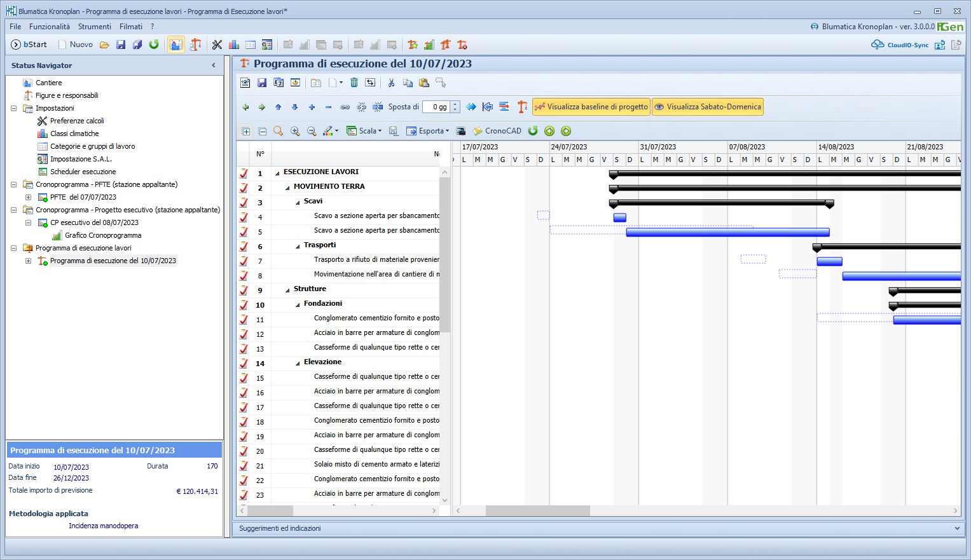This screenshot has height=560, width=971.
Task: Click the scissors cut icon in Gantt toolbar
Action: tap(391, 83)
